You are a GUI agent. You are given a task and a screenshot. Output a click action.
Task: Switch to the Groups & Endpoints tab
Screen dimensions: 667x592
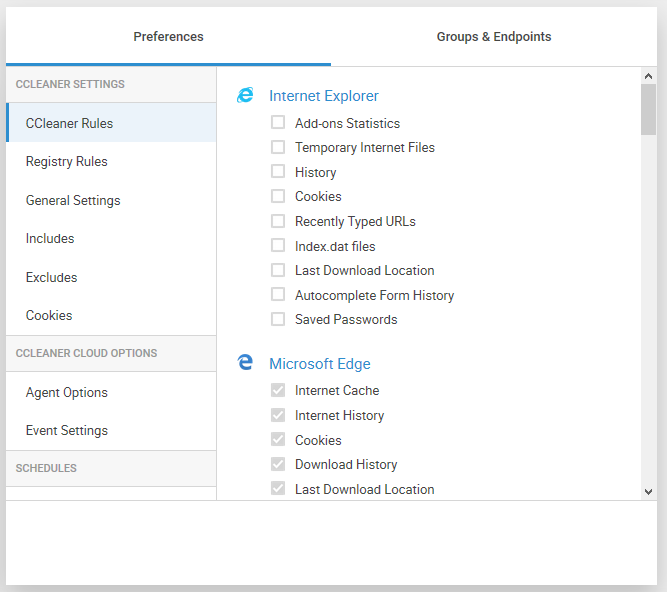493,37
